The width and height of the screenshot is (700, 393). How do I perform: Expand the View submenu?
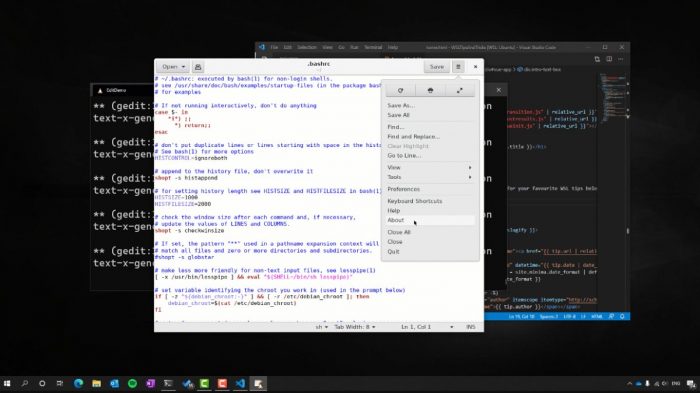(x=429, y=167)
